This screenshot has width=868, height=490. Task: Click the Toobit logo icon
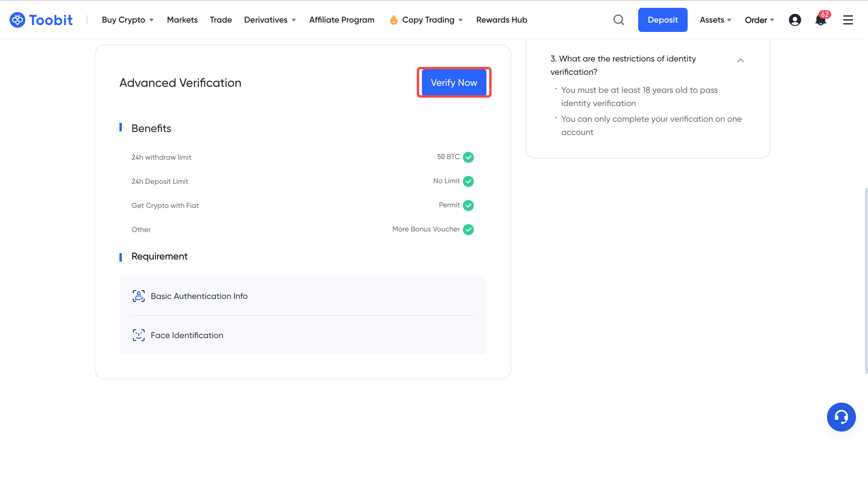tap(17, 20)
